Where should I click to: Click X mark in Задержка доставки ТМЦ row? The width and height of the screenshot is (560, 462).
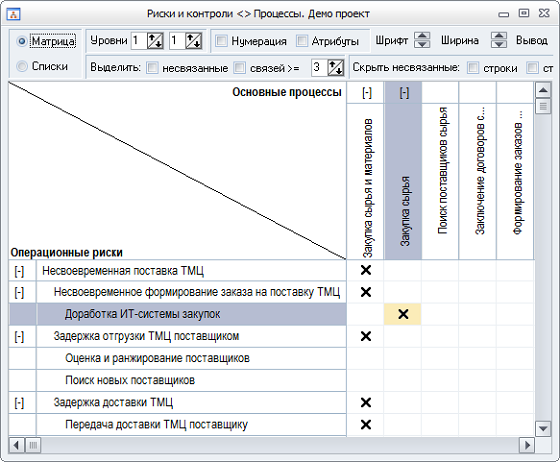366,402
